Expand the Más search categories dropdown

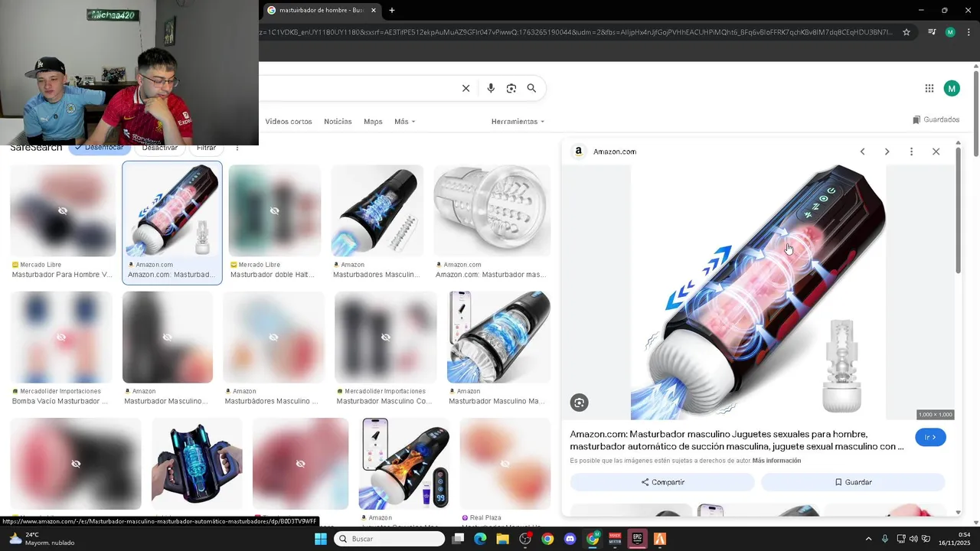(404, 122)
